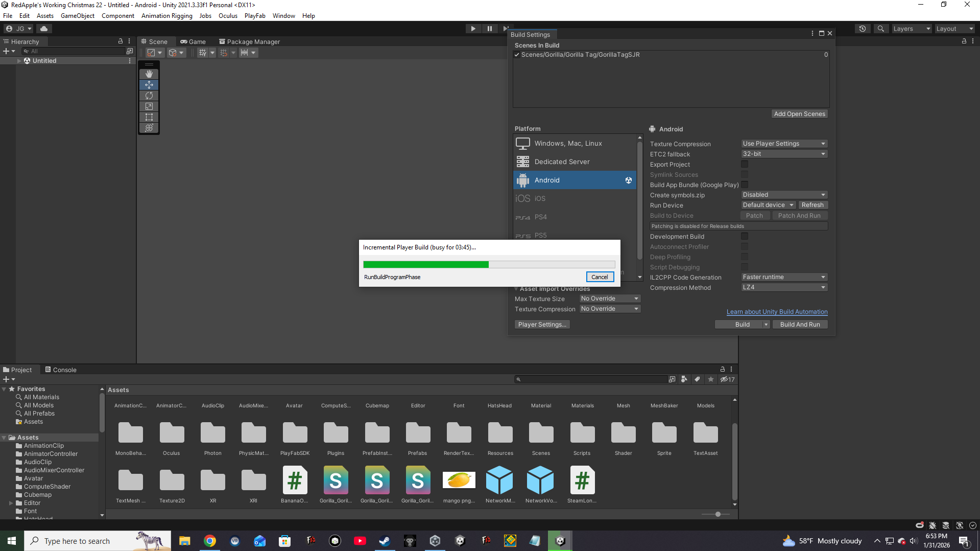Select the Rect transform tool

point(149,117)
